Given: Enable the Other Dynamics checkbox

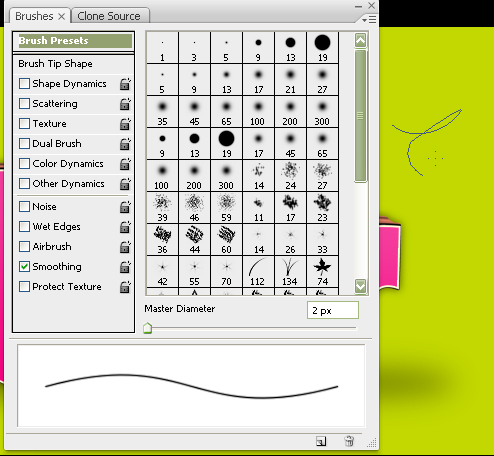Looking at the screenshot, I should coord(24,183).
